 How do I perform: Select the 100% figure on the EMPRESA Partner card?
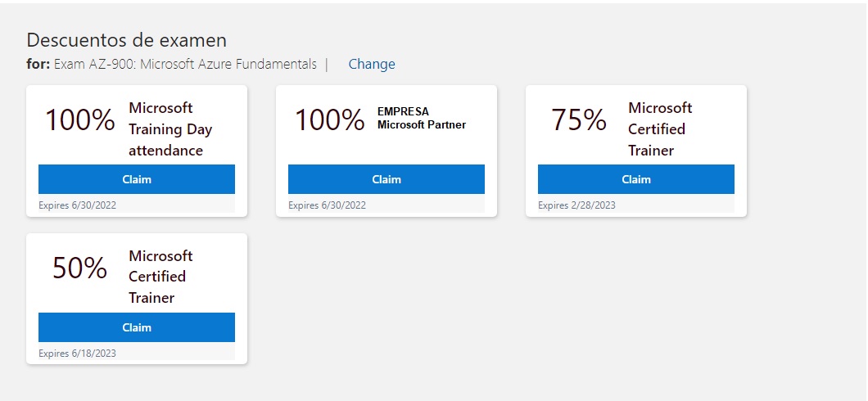(x=330, y=120)
